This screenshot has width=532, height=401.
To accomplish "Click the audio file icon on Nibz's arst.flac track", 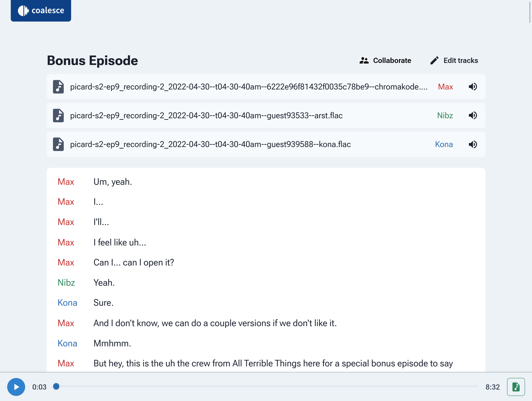I will coord(58,116).
